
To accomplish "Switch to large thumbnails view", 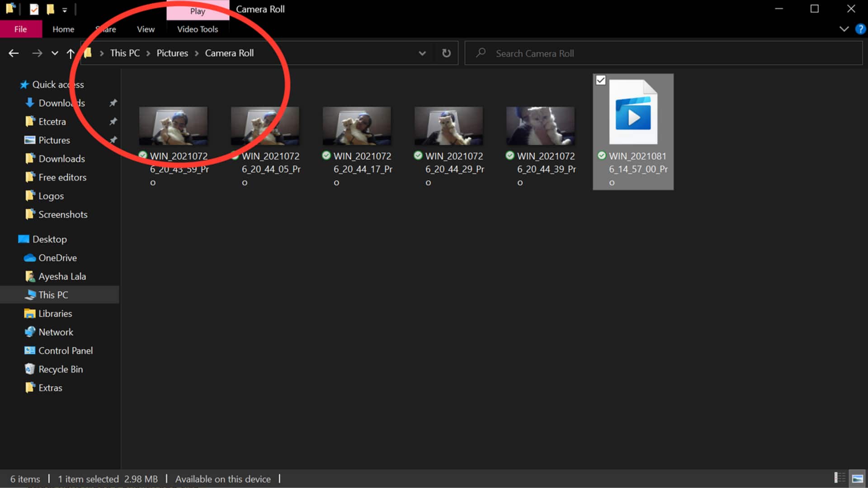I will pyautogui.click(x=858, y=477).
